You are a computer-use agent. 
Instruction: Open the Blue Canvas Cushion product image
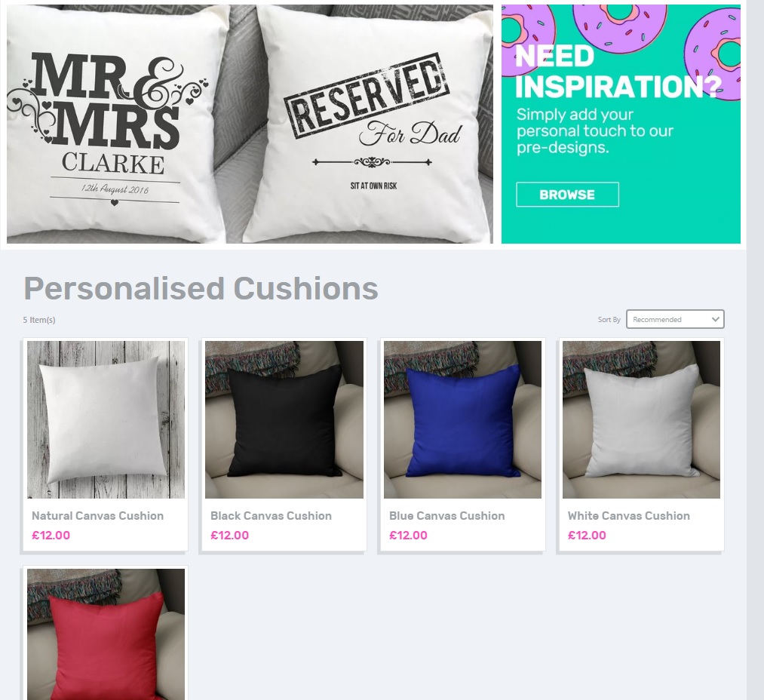pos(462,419)
